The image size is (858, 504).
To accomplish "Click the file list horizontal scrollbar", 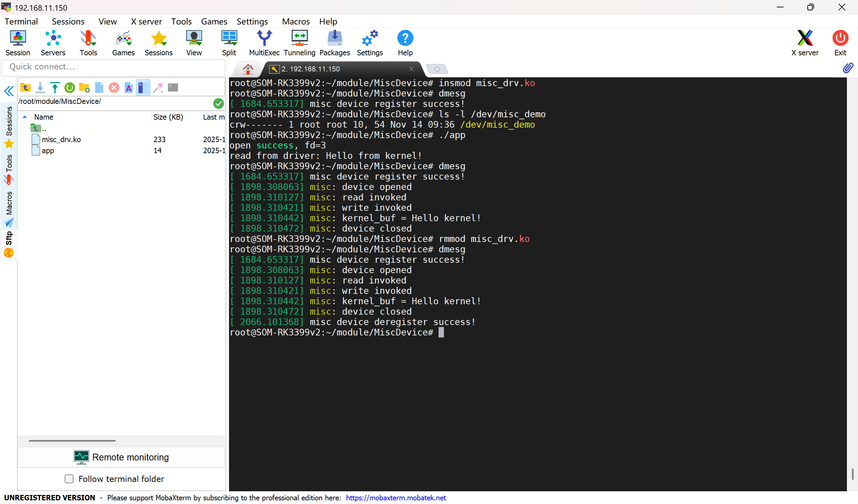I will point(72,441).
